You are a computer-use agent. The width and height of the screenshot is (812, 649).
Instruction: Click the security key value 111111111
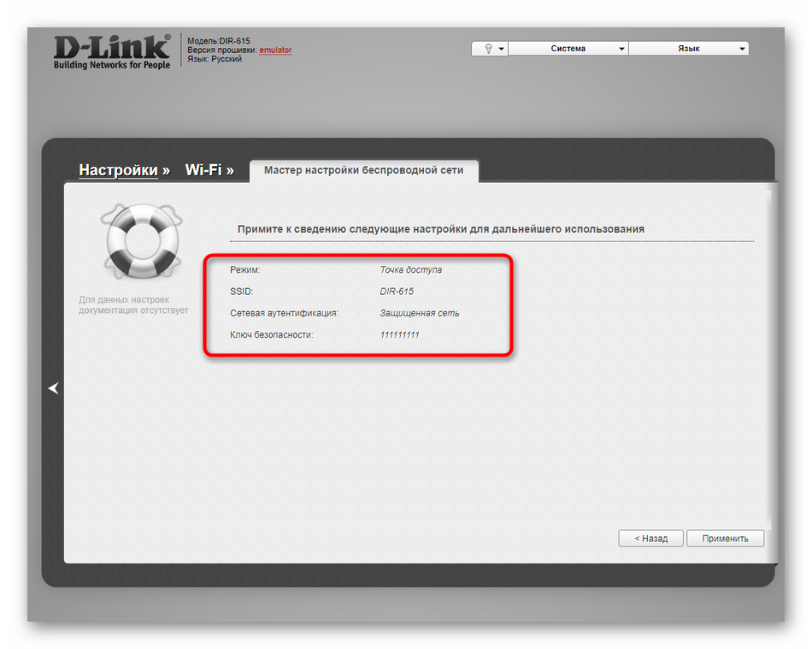pyautogui.click(x=399, y=334)
